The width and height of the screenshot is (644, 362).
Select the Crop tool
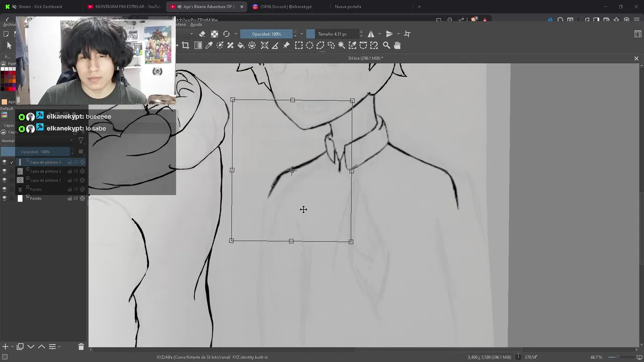[x=185, y=45]
